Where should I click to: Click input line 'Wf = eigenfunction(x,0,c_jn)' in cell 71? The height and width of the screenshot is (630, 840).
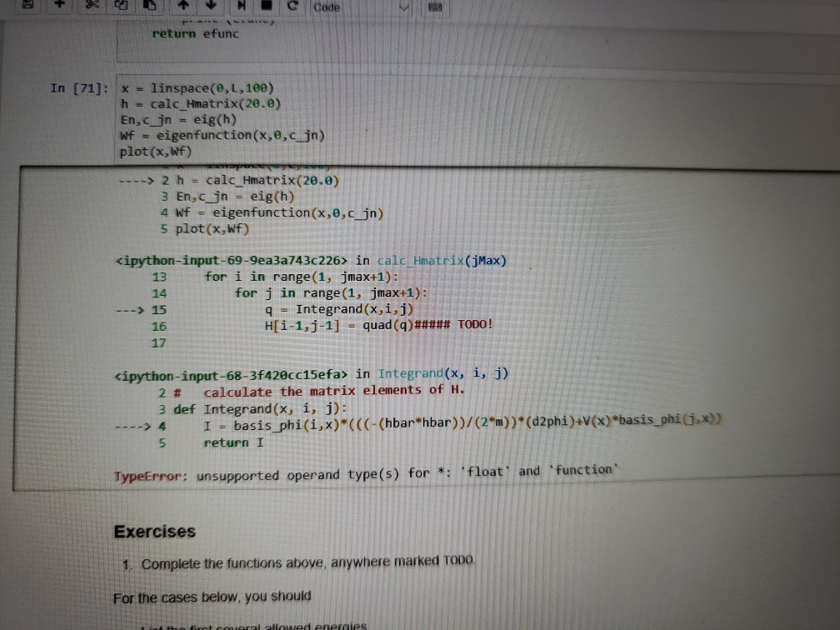point(222,135)
